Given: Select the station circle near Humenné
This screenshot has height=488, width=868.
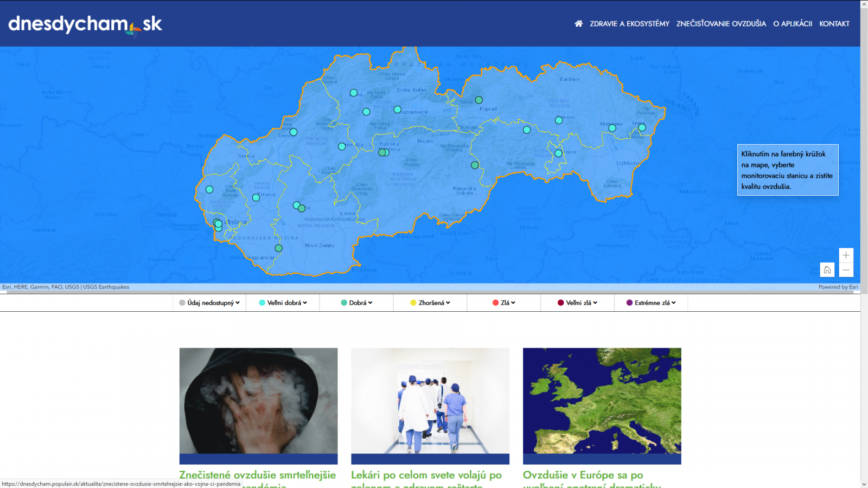Looking at the screenshot, I should point(612,128).
